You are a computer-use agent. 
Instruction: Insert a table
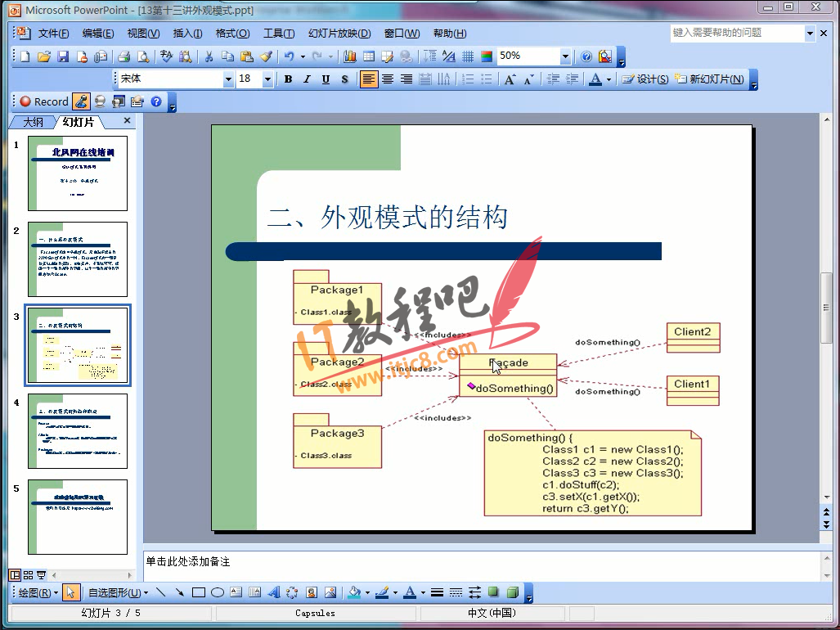coord(369,56)
